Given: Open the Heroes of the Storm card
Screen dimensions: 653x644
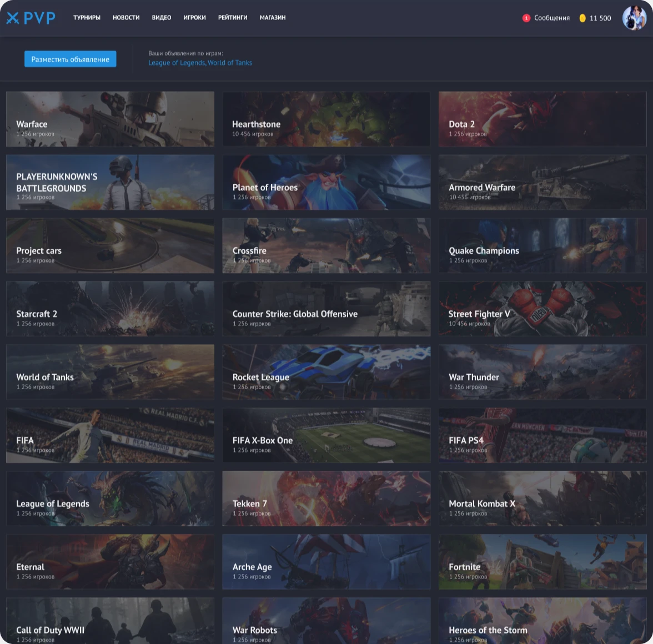Looking at the screenshot, I should click(543, 621).
